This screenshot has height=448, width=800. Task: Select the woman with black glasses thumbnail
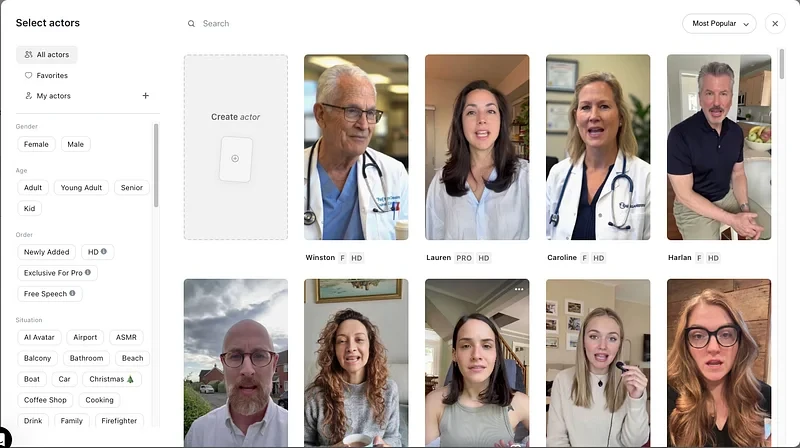[x=719, y=363]
